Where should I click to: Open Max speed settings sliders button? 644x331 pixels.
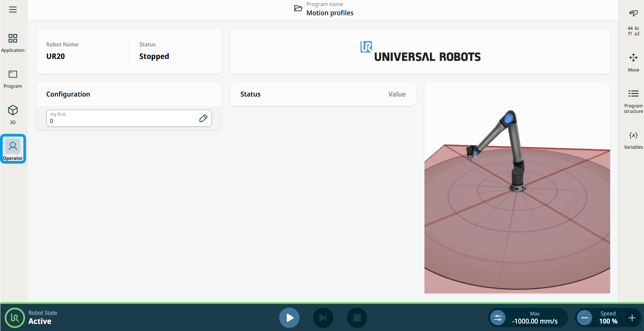coord(498,318)
